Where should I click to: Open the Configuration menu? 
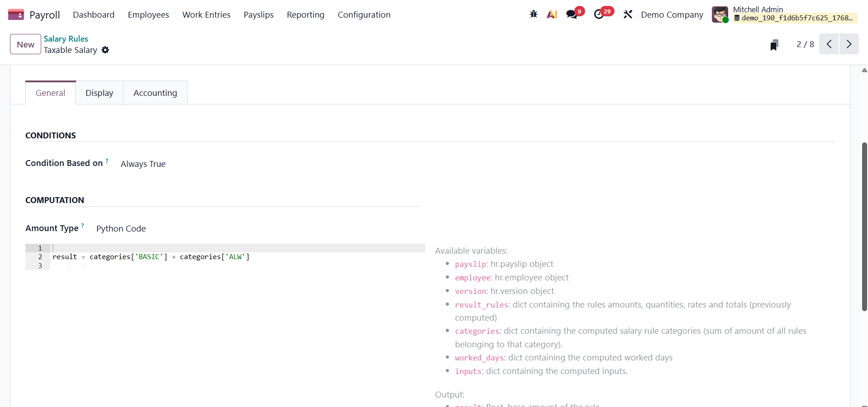(364, 15)
